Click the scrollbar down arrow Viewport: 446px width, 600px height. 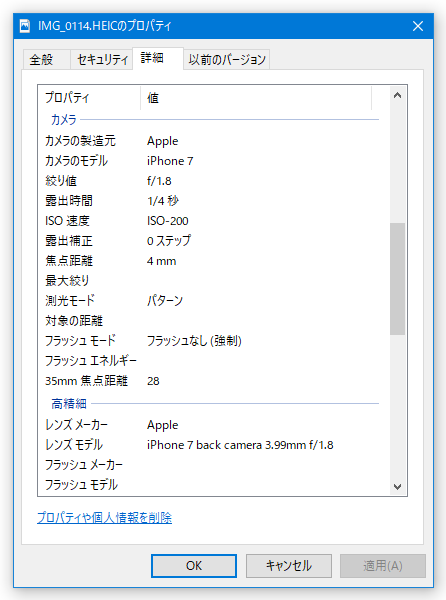[397, 486]
